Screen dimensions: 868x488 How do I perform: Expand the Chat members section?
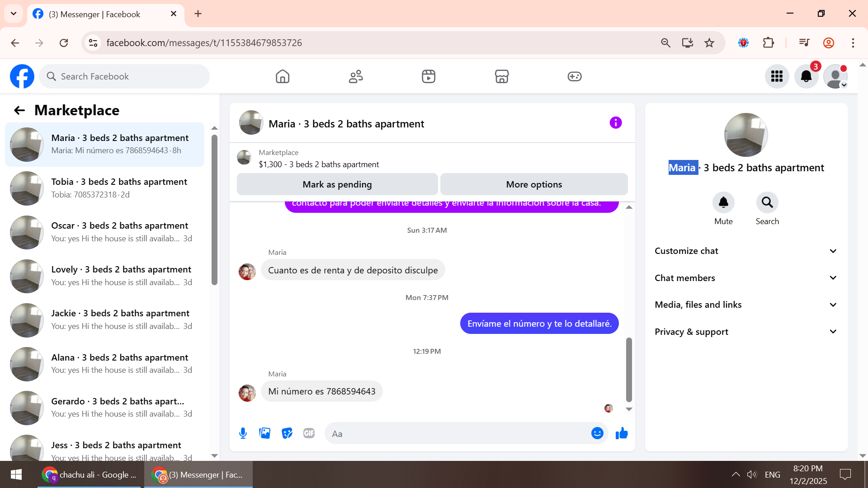(746, 278)
